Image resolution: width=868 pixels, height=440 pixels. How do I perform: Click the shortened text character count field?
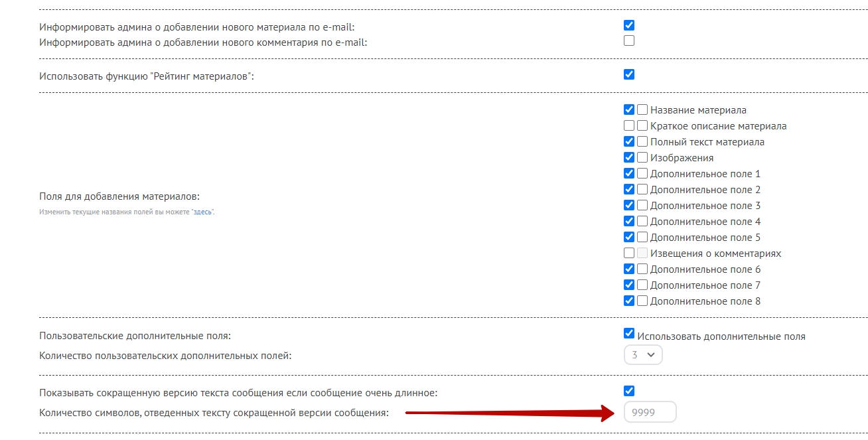[x=650, y=412]
